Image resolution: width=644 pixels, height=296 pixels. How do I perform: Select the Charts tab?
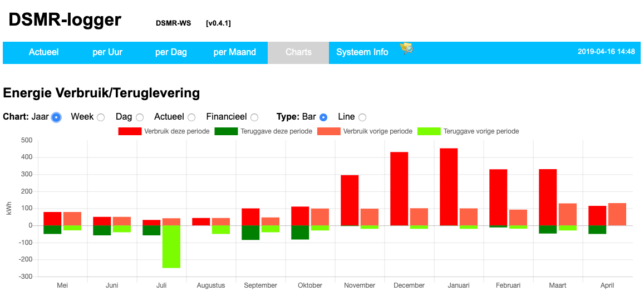298,52
